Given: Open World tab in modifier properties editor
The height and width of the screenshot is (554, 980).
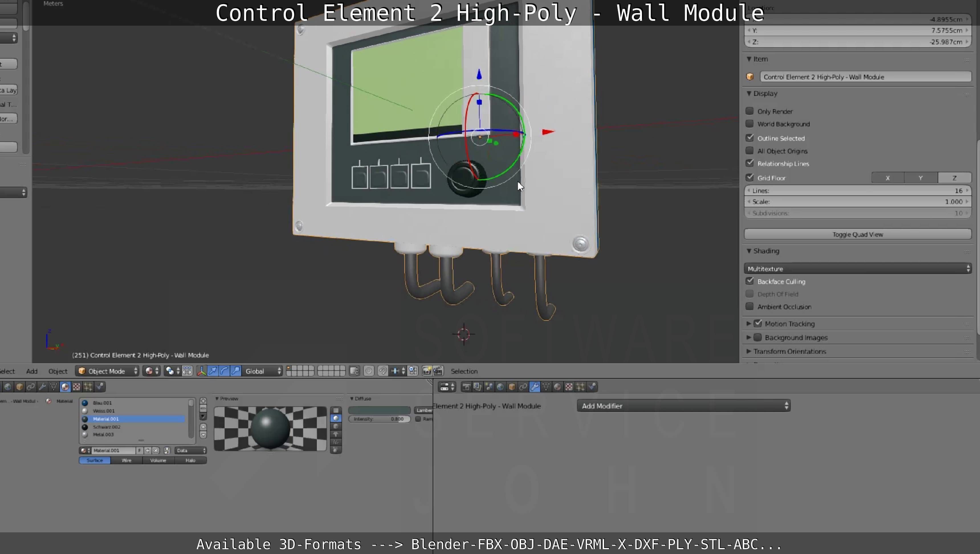Looking at the screenshot, I should tap(500, 387).
